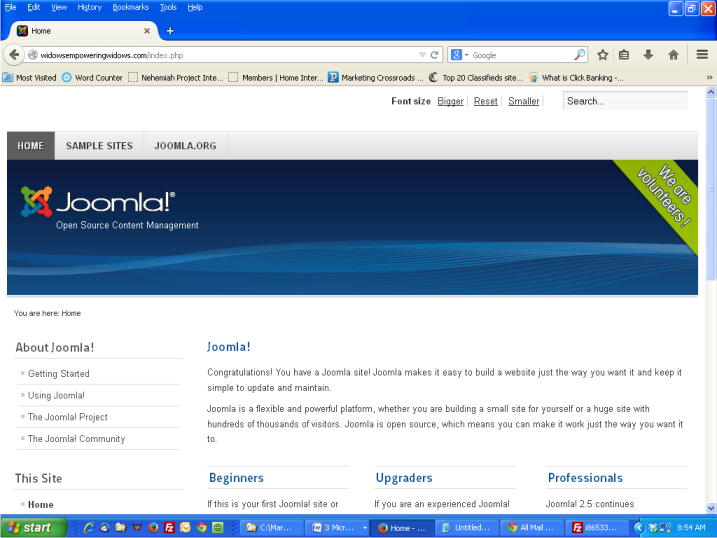Open a new tab with plus button

click(170, 31)
